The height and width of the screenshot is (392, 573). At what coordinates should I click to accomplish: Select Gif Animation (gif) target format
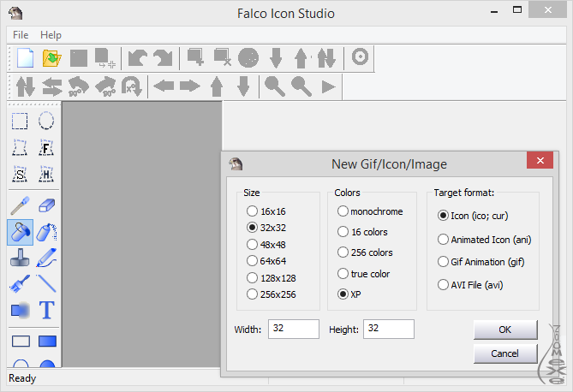coord(444,262)
